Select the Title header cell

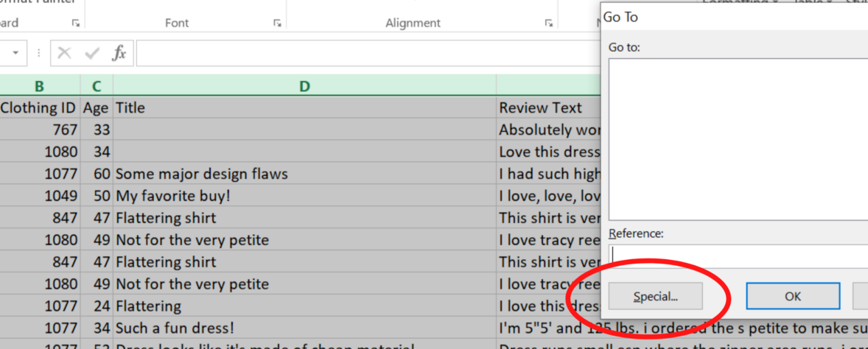point(304,107)
